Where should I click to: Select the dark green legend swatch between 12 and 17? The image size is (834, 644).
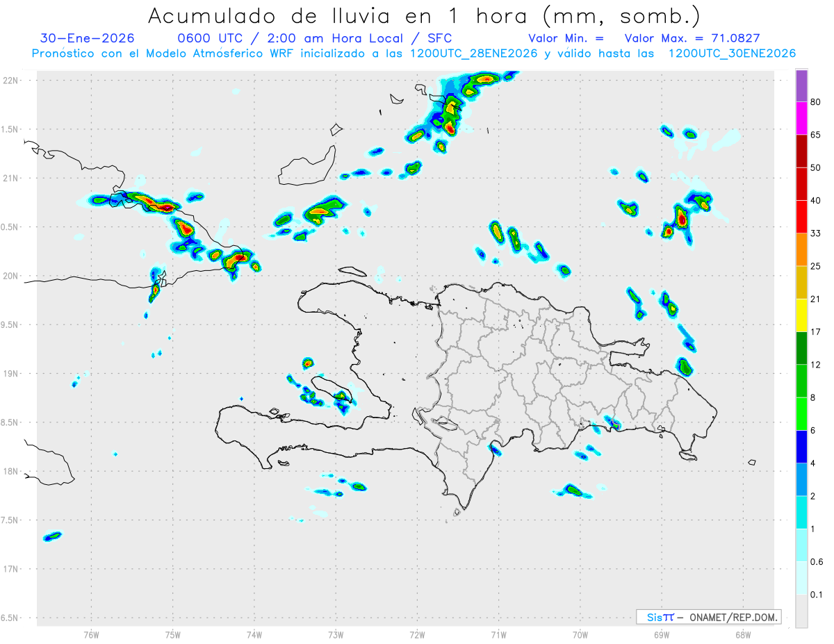[x=801, y=348]
